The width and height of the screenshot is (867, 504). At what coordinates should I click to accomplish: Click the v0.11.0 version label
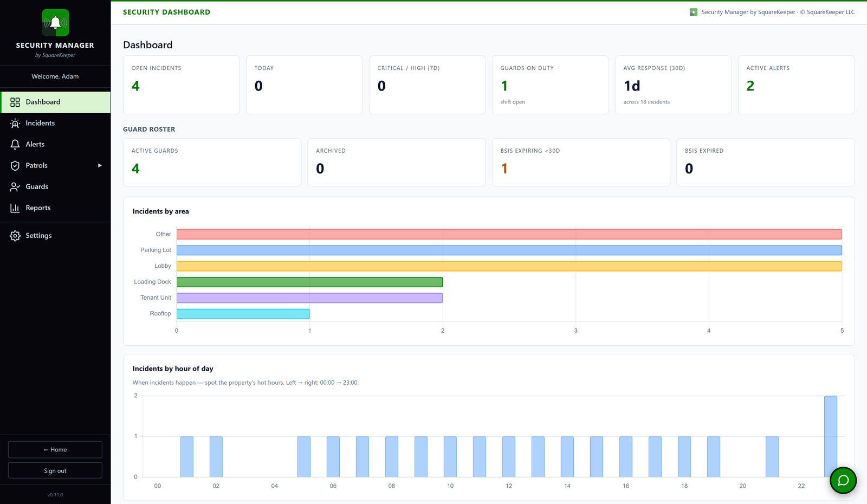(55, 495)
